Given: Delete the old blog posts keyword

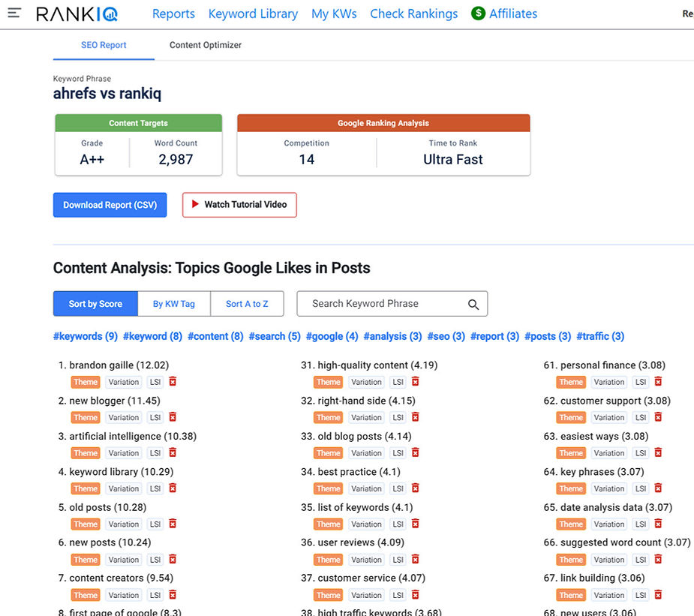Looking at the screenshot, I should pyautogui.click(x=415, y=452).
